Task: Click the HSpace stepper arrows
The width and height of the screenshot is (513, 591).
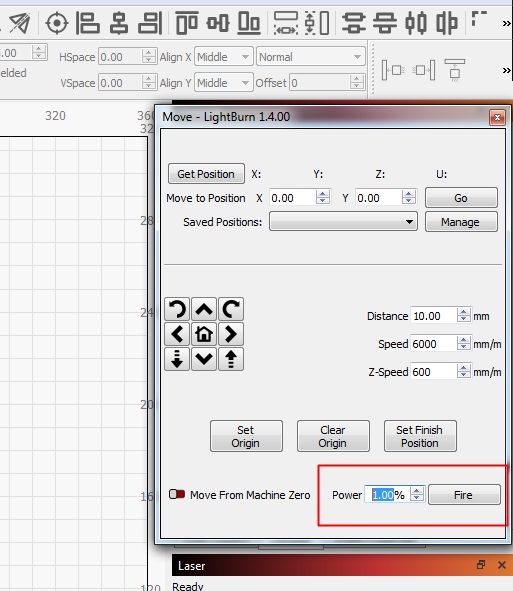Action: pos(149,57)
